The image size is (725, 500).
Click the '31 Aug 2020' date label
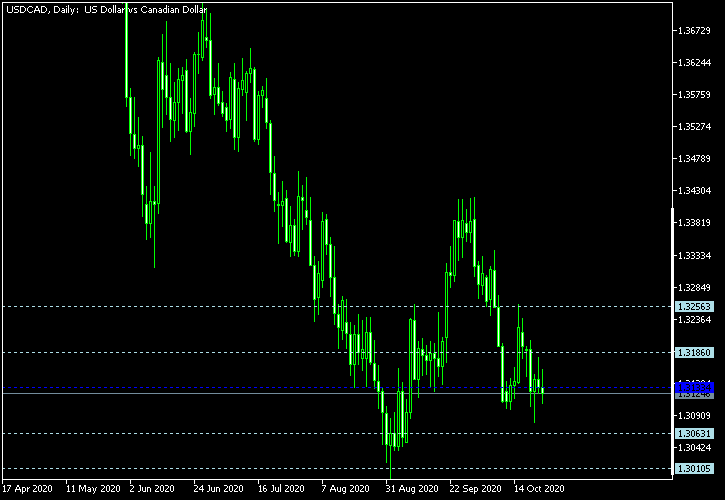412,488
